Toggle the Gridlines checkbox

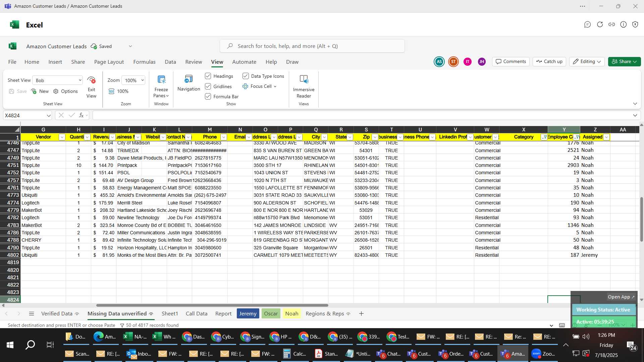(208, 86)
